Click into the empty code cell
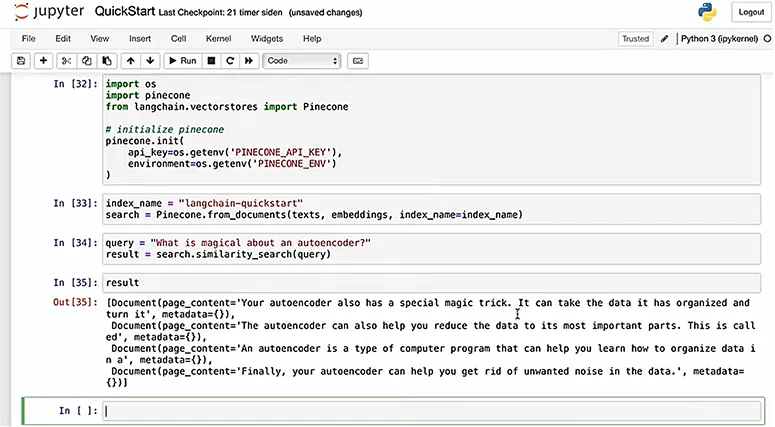The height and width of the screenshot is (427, 775). (430, 410)
